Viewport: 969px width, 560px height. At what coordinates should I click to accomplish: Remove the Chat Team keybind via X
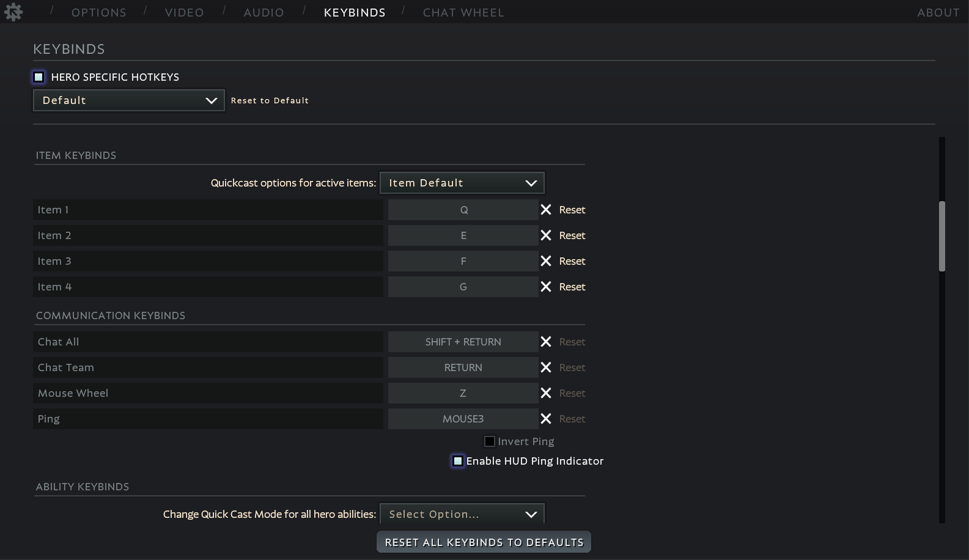(x=546, y=367)
